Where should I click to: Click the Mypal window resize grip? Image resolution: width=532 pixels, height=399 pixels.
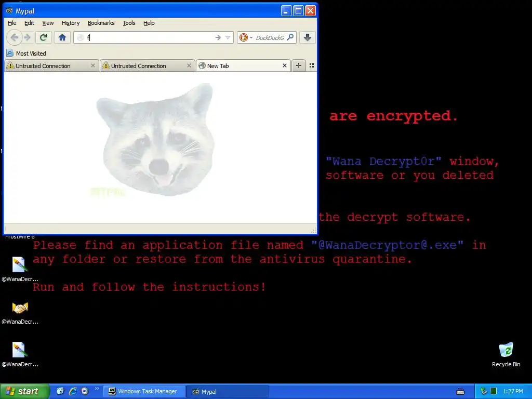click(313, 230)
